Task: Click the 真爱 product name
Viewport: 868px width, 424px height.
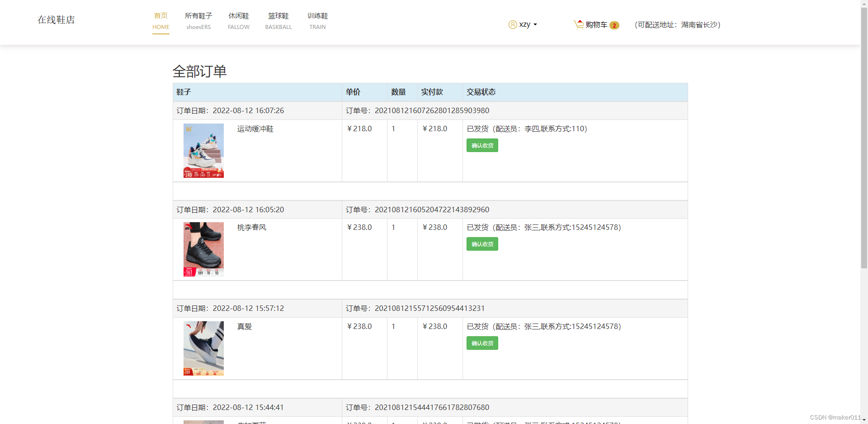Action: pyautogui.click(x=245, y=327)
